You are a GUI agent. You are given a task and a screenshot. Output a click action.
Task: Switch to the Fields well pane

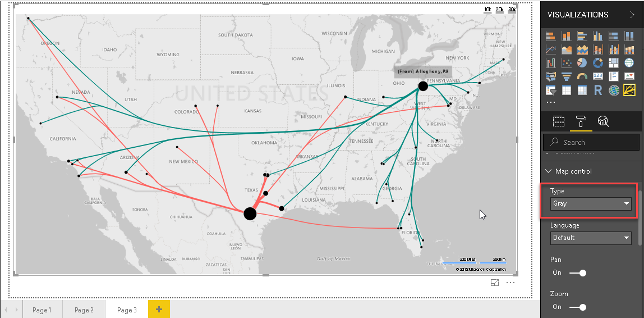coord(558,121)
